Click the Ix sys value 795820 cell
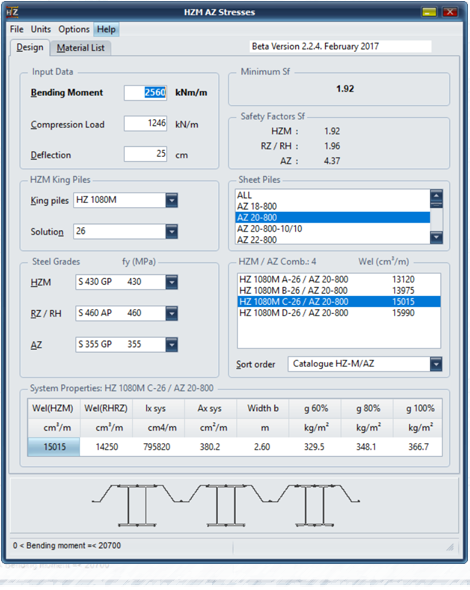 point(158,447)
